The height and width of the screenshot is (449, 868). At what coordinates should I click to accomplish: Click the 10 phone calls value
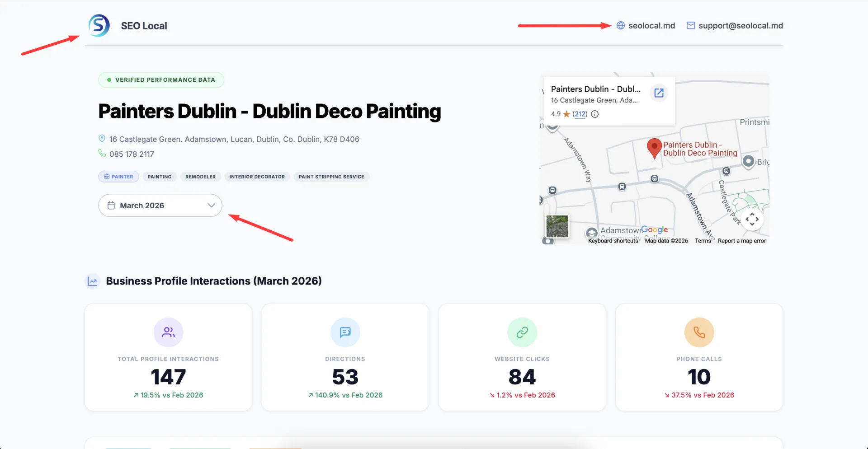(x=699, y=377)
